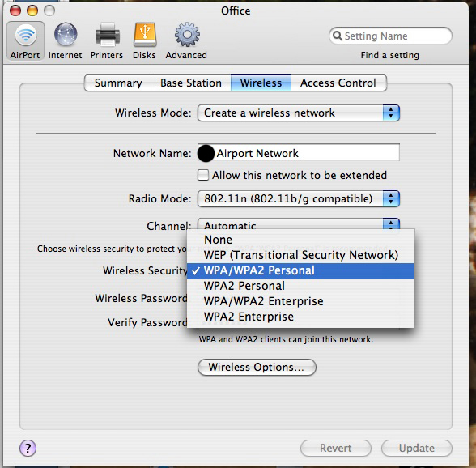Viewport: 476px width, 468px height.
Task: Open the Radio Mode dropdown
Action: [299, 198]
